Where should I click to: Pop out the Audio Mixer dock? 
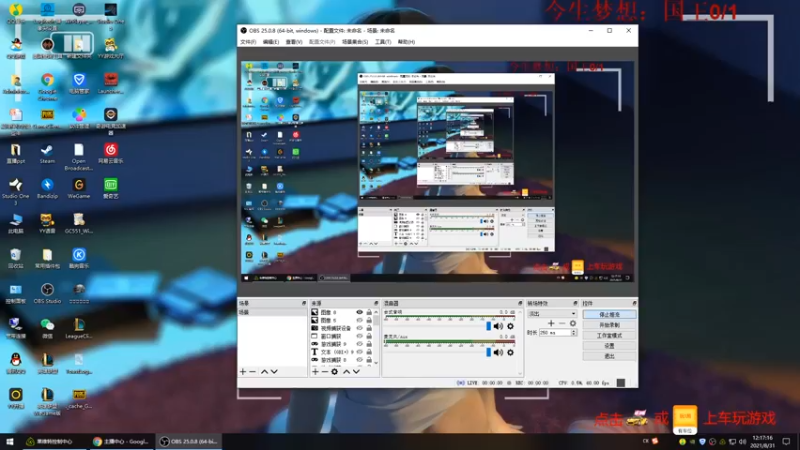click(520, 303)
